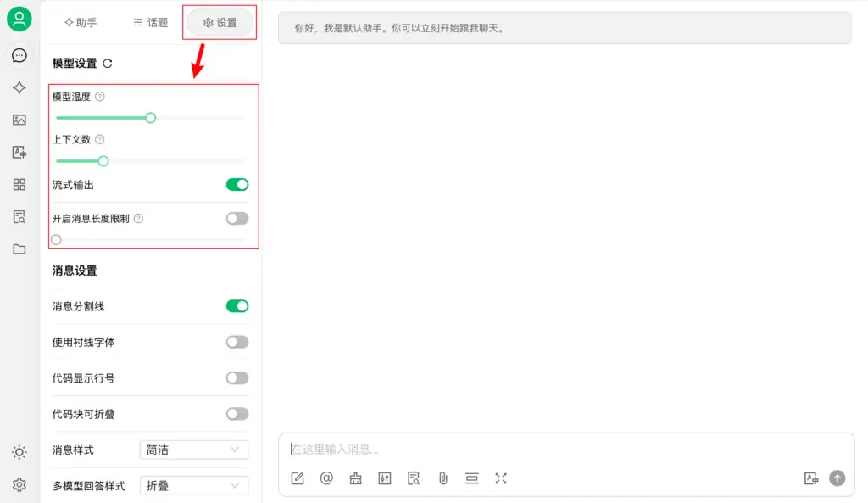Enable 开启消息长度限制 message length limit
Image resolution: width=868 pixels, height=503 pixels.
[236, 218]
